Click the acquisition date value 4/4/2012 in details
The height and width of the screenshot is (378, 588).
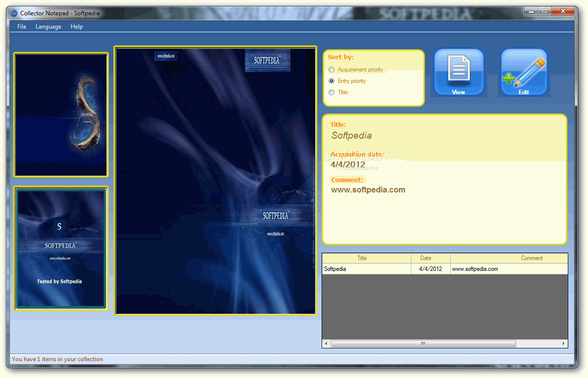point(348,164)
